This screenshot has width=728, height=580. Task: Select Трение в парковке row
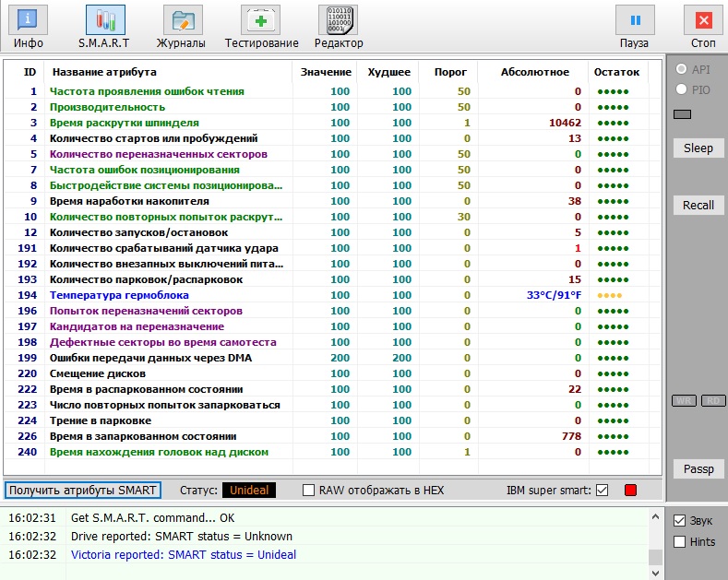click(332, 420)
